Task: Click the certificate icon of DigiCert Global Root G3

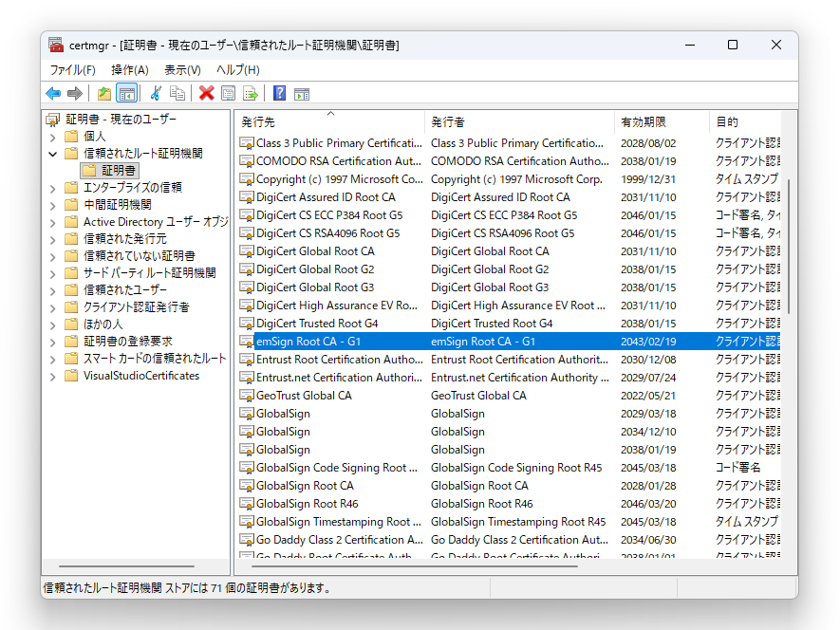Action: pyautogui.click(x=247, y=287)
